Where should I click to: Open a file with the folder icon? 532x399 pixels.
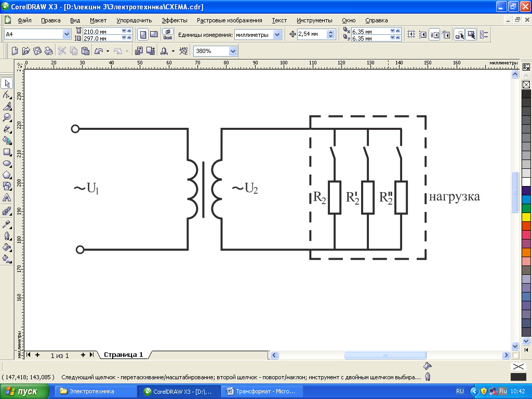coord(26,51)
